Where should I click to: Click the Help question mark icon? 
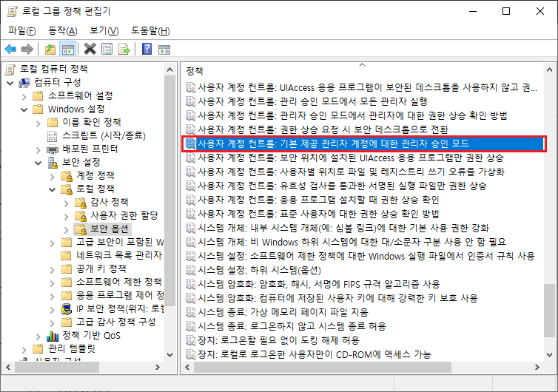(x=147, y=49)
